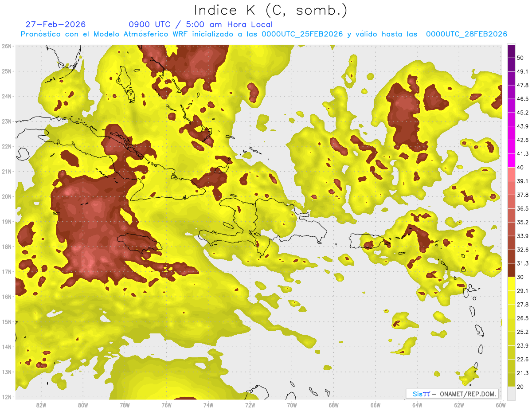Click the longitude axis label '80W'
Screen dimensions: 532x411
(82, 405)
